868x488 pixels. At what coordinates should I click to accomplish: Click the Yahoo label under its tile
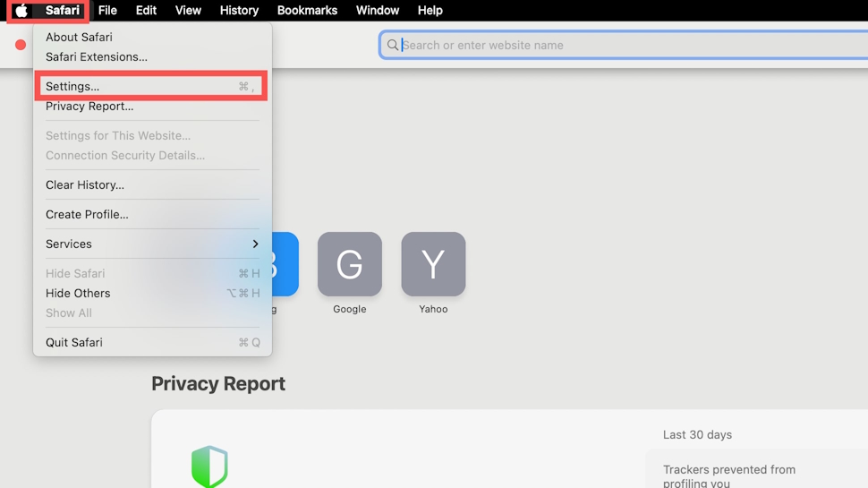coord(433,309)
